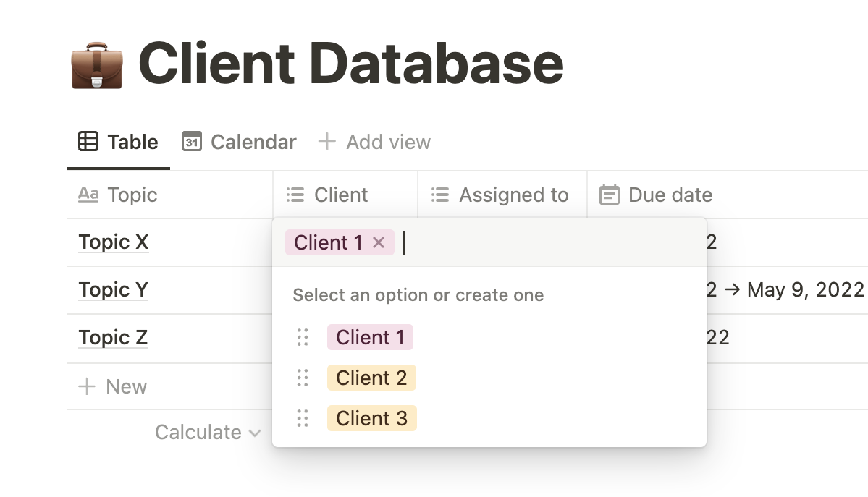
Task: Open the Calculate dropdown
Action: [x=207, y=432]
